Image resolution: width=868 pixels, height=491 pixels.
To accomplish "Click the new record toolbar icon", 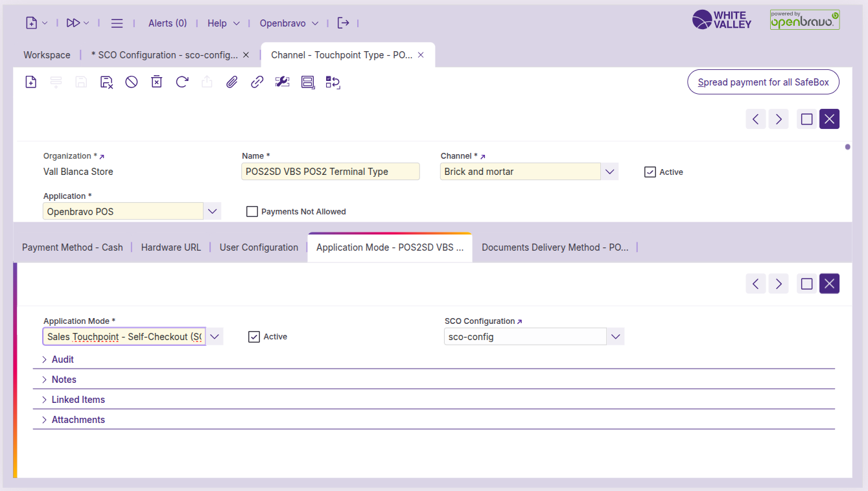I will point(30,82).
